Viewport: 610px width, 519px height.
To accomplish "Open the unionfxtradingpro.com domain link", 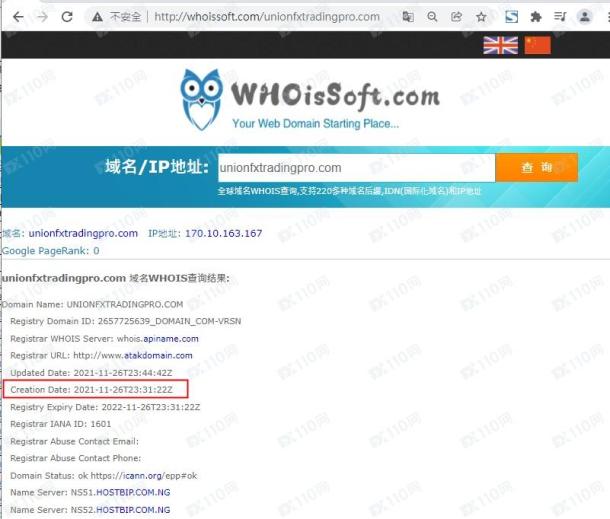I will (x=83, y=233).
